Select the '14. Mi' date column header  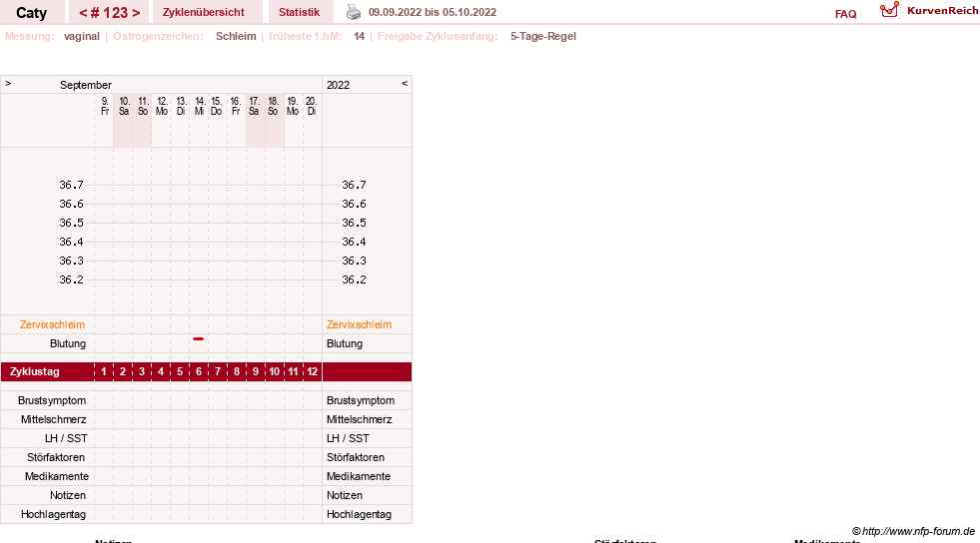pos(200,106)
